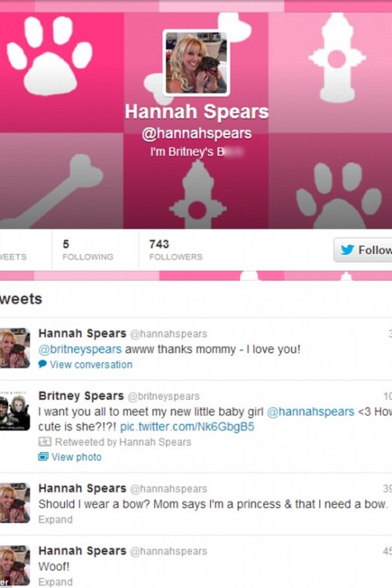Open the 5 Following tab

tap(88, 250)
